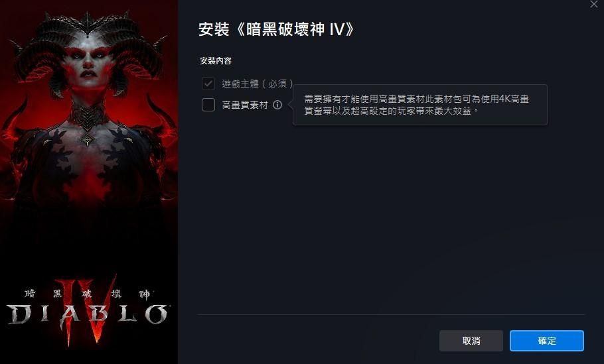
Task: Click the 高畫質素材 label text
Action: [x=245, y=105]
